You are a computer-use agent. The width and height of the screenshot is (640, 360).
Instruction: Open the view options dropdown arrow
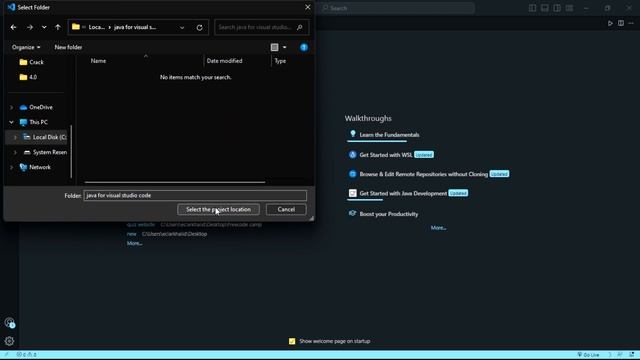click(x=284, y=47)
